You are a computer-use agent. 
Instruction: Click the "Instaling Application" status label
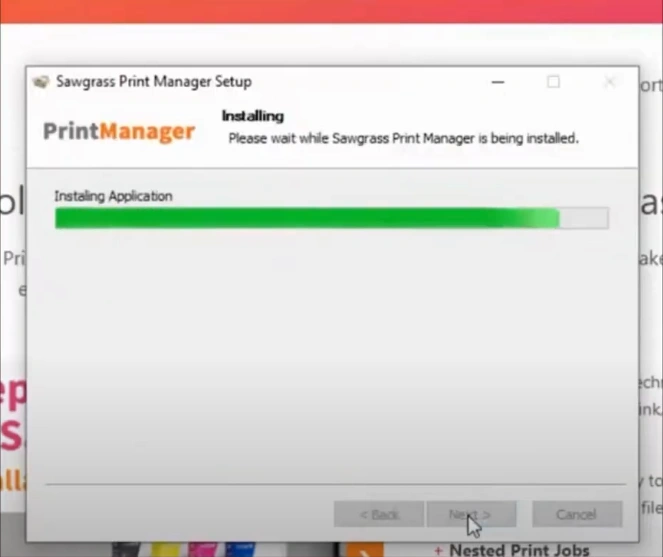113,196
